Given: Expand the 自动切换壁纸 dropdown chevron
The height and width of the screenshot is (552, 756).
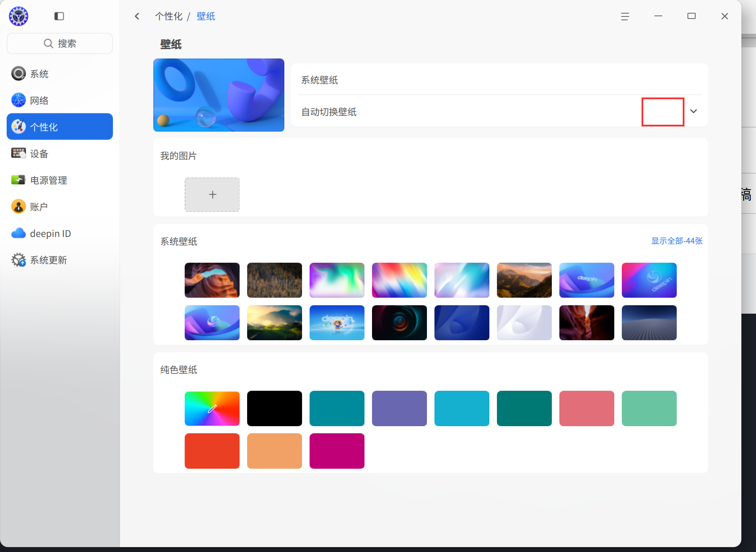Looking at the screenshot, I should coord(694,111).
